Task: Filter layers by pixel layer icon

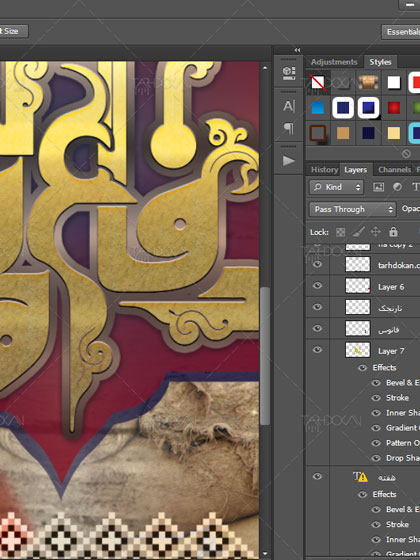Action: click(x=379, y=187)
